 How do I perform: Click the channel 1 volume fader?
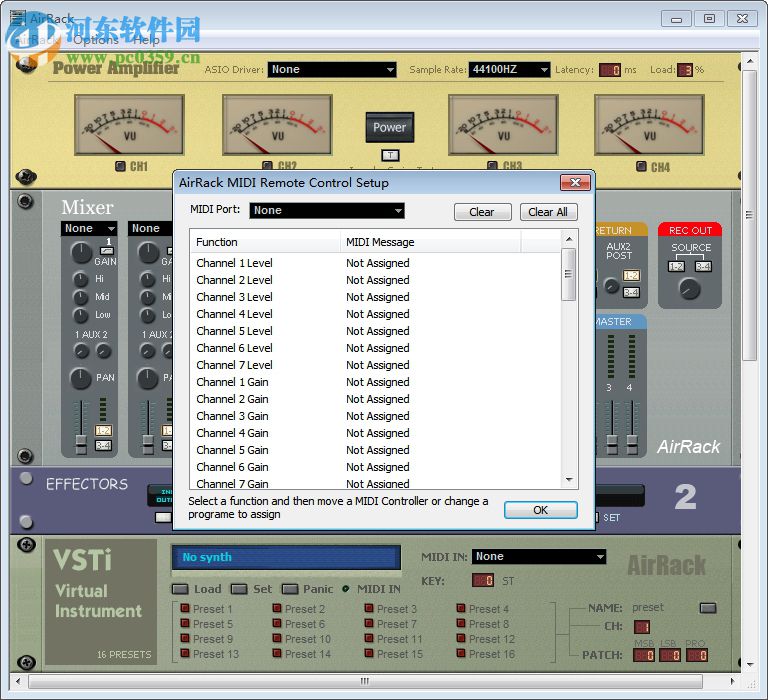[81, 442]
